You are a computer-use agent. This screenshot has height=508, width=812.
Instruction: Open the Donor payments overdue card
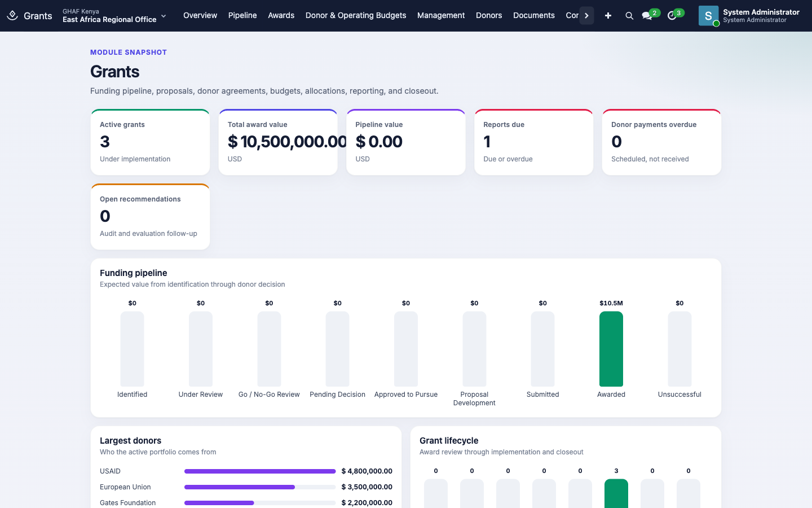click(661, 142)
